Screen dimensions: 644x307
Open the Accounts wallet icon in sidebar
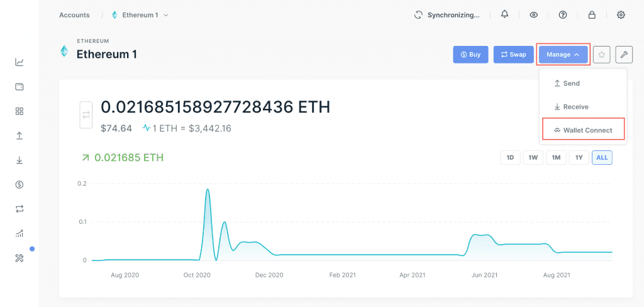pyautogui.click(x=19, y=87)
